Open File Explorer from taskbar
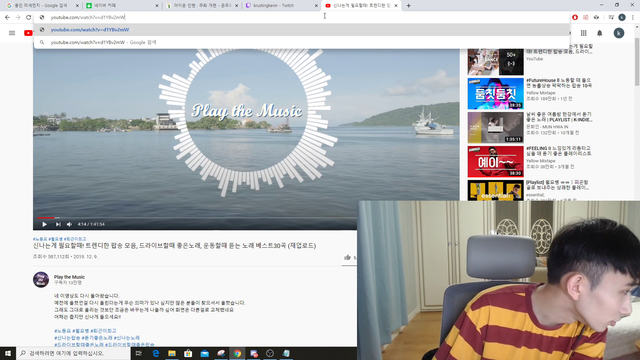The width and height of the screenshot is (640, 360). coord(172,353)
